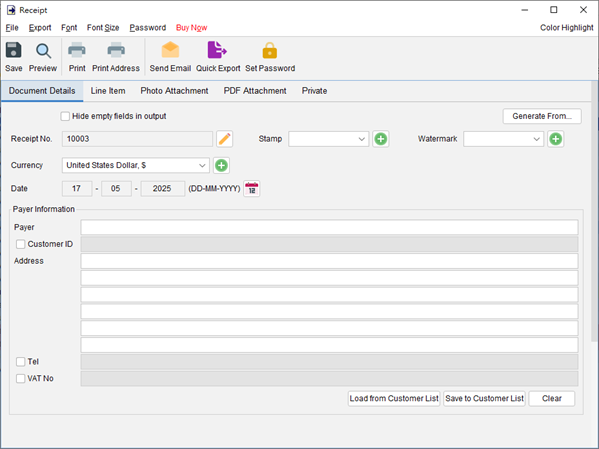The height and width of the screenshot is (449, 599).
Task: Open the Currency combo box
Action: [136, 165]
